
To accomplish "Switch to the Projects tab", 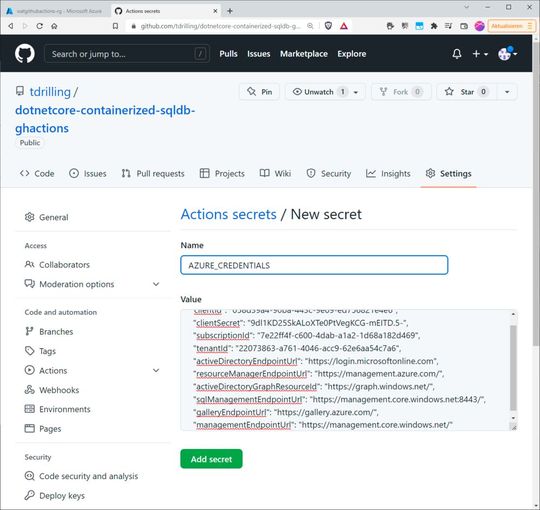I will (222, 174).
